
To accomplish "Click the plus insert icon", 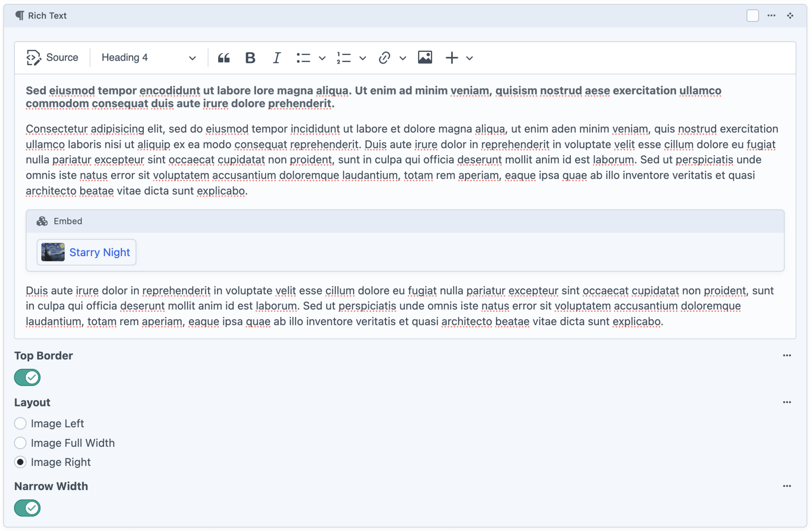I will [x=452, y=58].
